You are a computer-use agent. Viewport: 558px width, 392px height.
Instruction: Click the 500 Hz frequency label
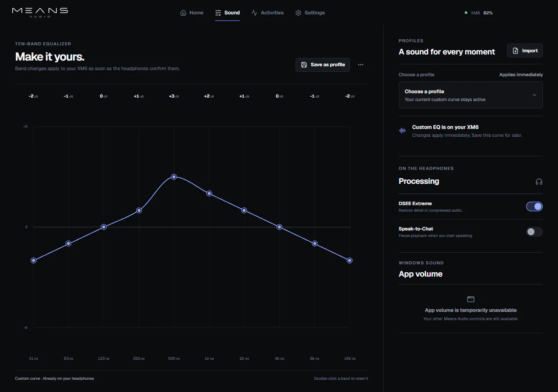click(174, 358)
